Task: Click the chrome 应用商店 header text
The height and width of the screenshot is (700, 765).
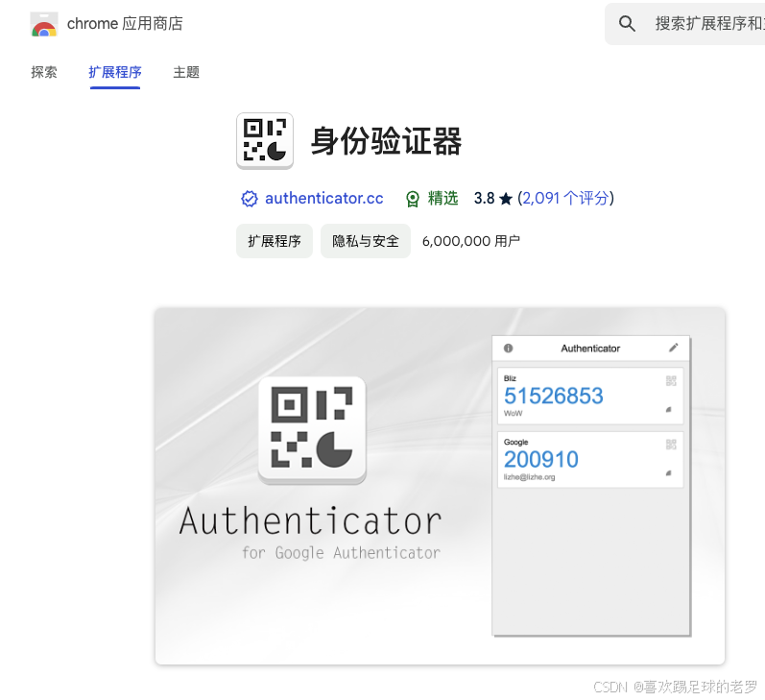Action: coord(125,23)
